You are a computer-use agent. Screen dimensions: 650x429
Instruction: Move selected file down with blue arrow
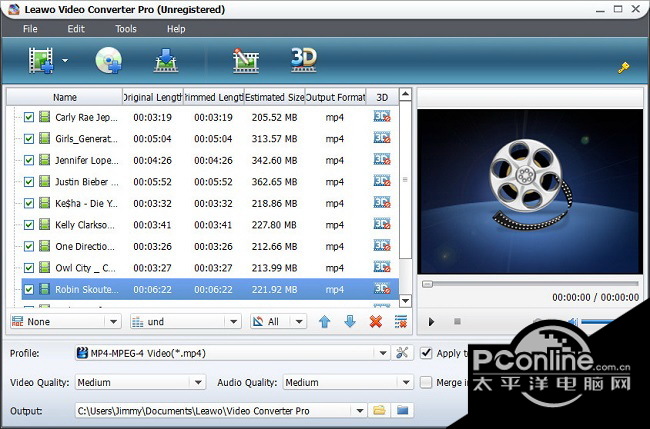point(349,322)
